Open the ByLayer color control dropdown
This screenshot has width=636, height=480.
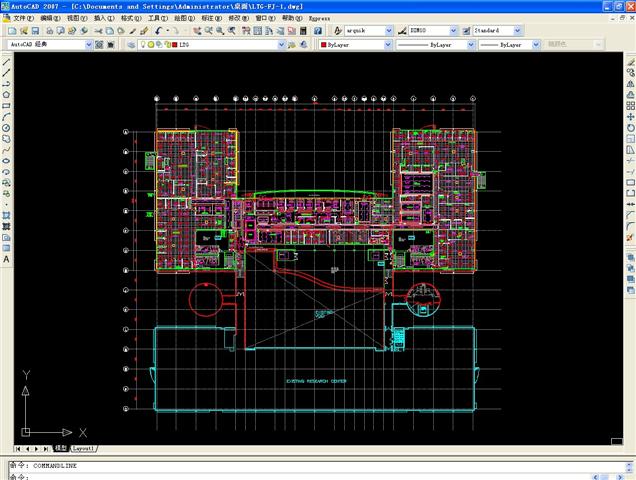tap(388, 45)
